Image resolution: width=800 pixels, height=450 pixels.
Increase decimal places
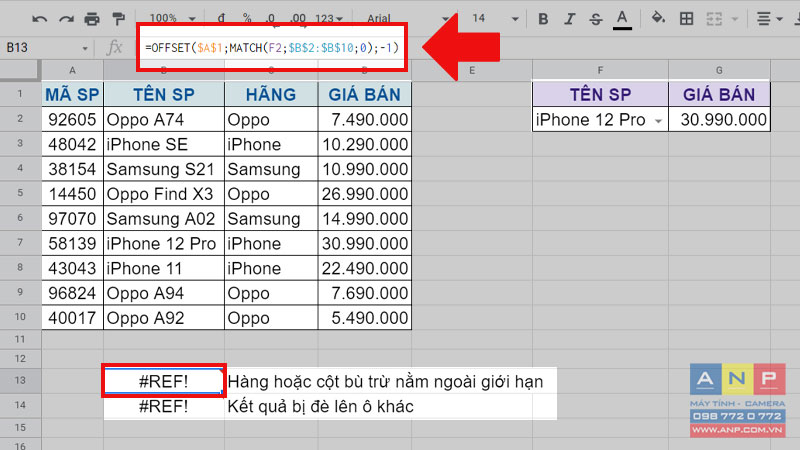click(298, 19)
